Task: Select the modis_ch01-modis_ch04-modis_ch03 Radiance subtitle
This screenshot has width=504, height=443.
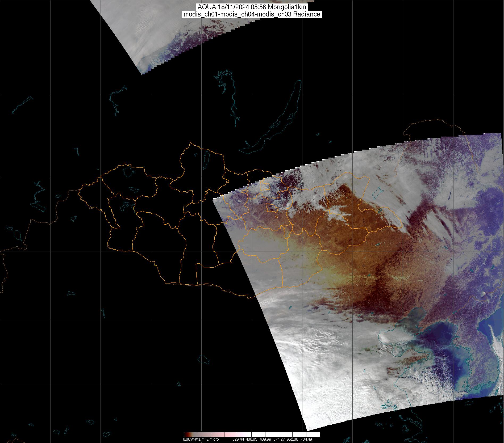Action: [x=252, y=14]
